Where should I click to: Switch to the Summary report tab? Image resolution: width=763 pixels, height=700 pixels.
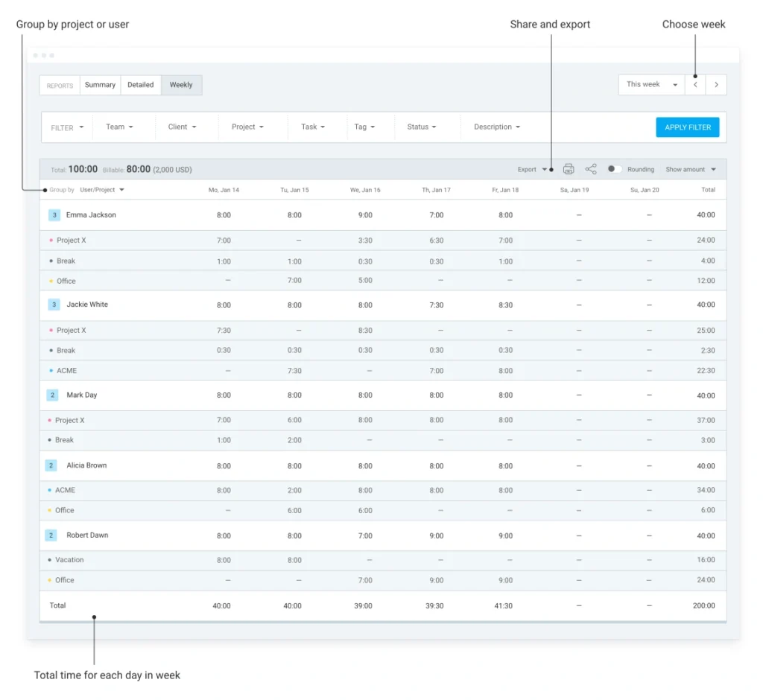(x=100, y=85)
